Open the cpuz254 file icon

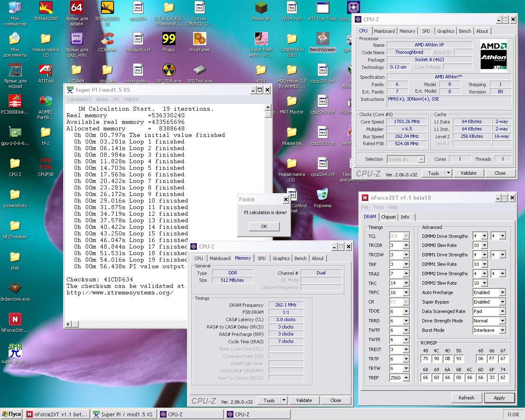pos(138,11)
